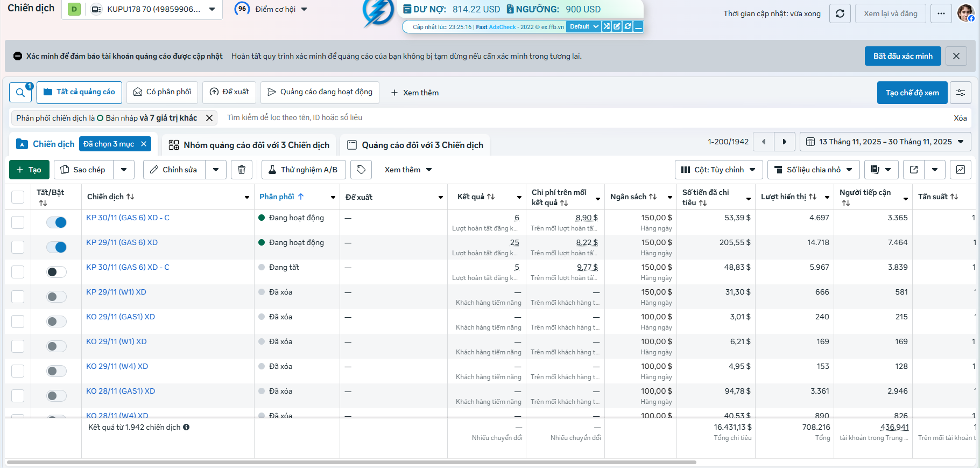Expand the Cột: Tùy chỉnh dropdown
Screen dimensions: 980x468
coord(719,170)
